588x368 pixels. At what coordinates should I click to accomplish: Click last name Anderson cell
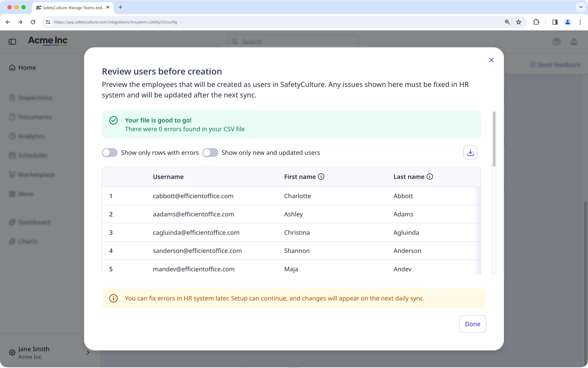pyautogui.click(x=407, y=251)
